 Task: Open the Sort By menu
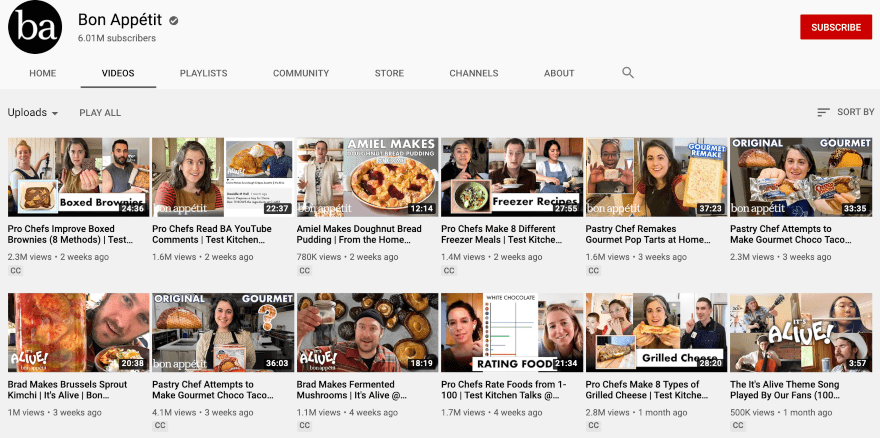click(845, 113)
